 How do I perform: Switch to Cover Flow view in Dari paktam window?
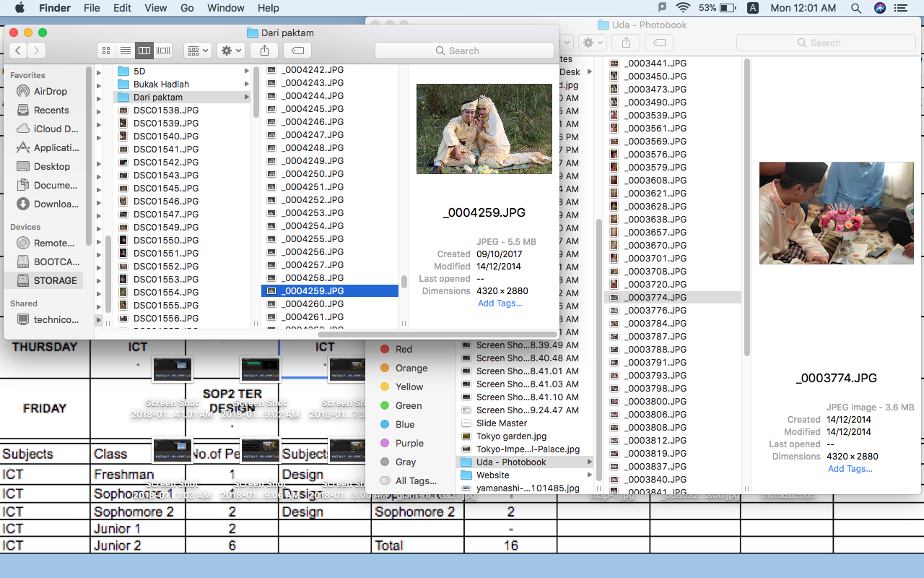click(x=164, y=51)
